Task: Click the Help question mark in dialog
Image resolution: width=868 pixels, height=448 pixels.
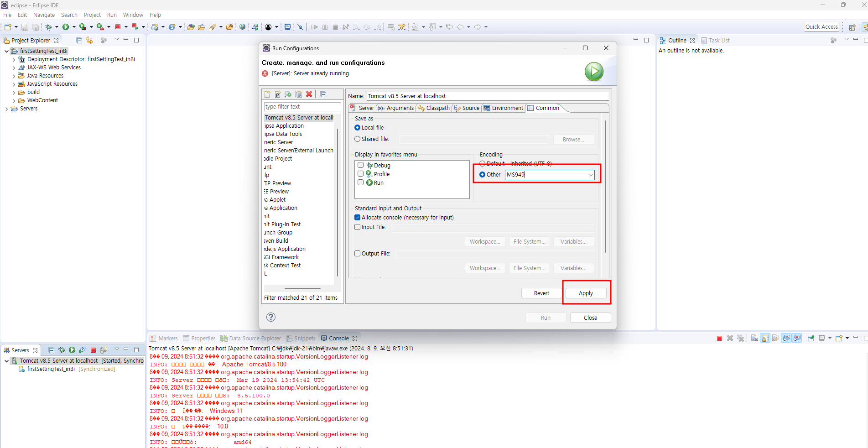Action: (271, 317)
